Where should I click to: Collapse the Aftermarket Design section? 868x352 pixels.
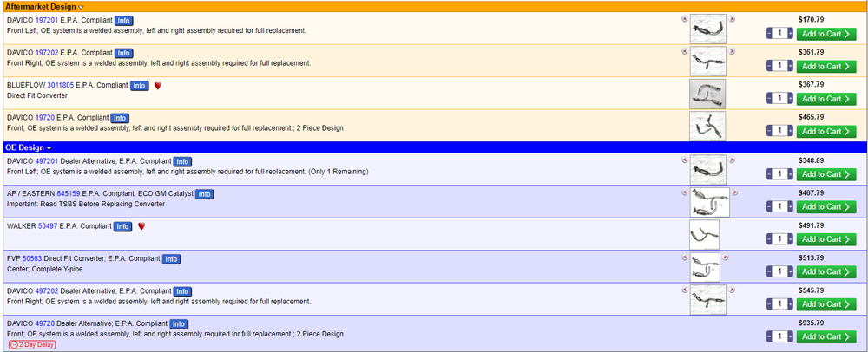[x=82, y=7]
